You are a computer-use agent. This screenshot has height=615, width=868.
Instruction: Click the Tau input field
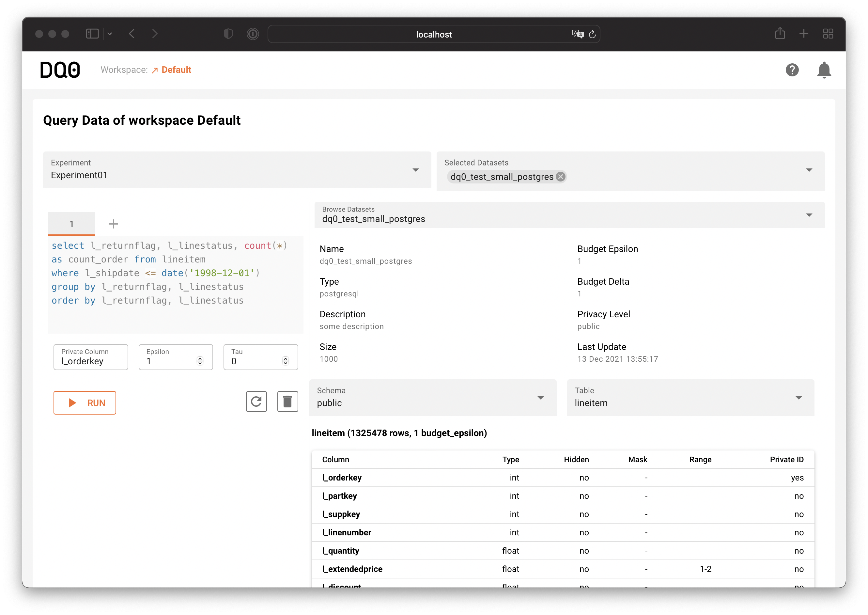pyautogui.click(x=260, y=357)
